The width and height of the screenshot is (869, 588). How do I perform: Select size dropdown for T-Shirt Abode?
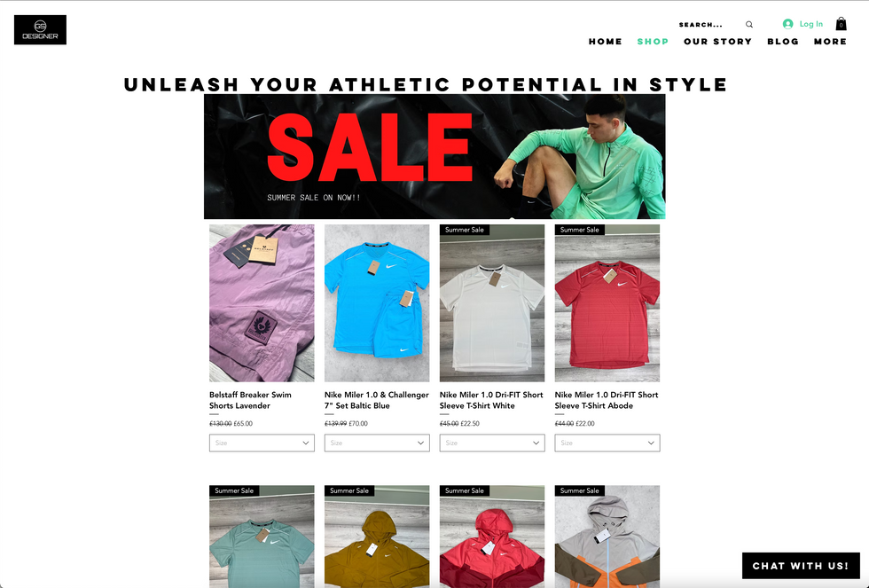click(607, 443)
